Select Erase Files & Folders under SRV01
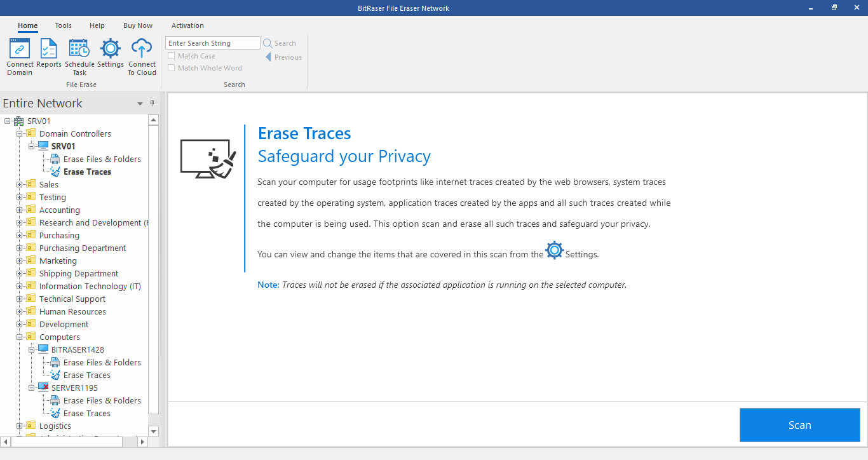Image resolution: width=868 pixels, height=460 pixels. point(102,159)
